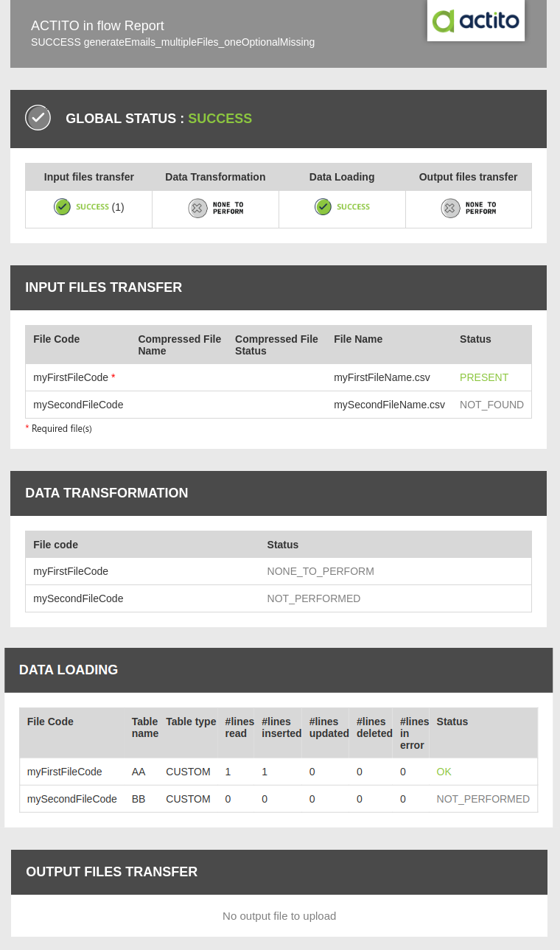Select myFirstFileCode in the input files table
Screen dimensions: 560x950
[71, 377]
